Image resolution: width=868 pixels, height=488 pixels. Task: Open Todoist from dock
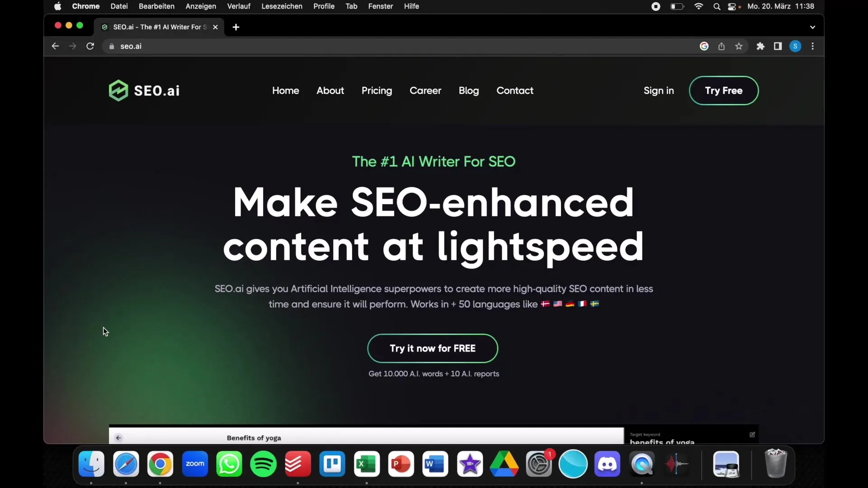pyautogui.click(x=297, y=464)
